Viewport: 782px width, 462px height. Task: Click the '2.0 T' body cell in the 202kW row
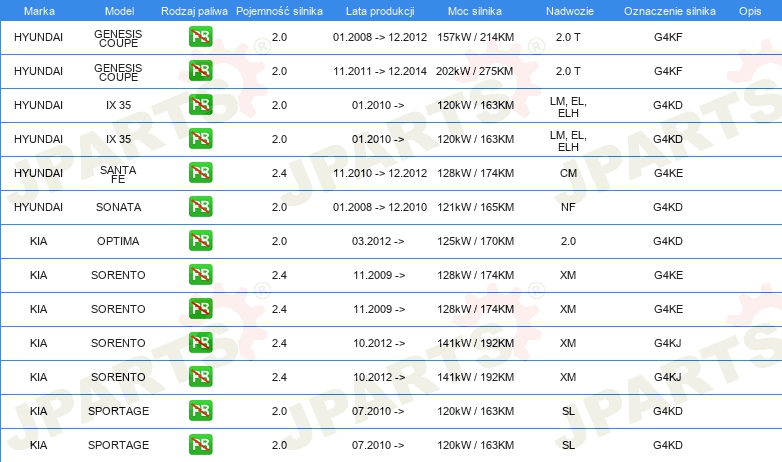coord(568,71)
